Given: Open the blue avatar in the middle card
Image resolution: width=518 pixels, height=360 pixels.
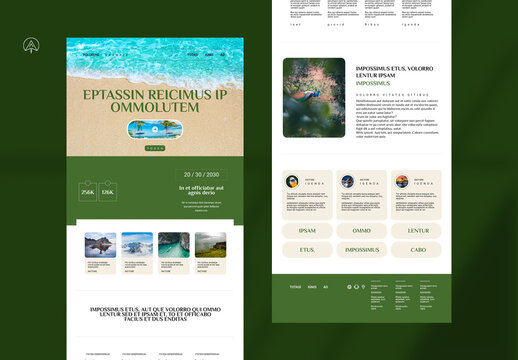Looking at the screenshot, I should 348,182.
